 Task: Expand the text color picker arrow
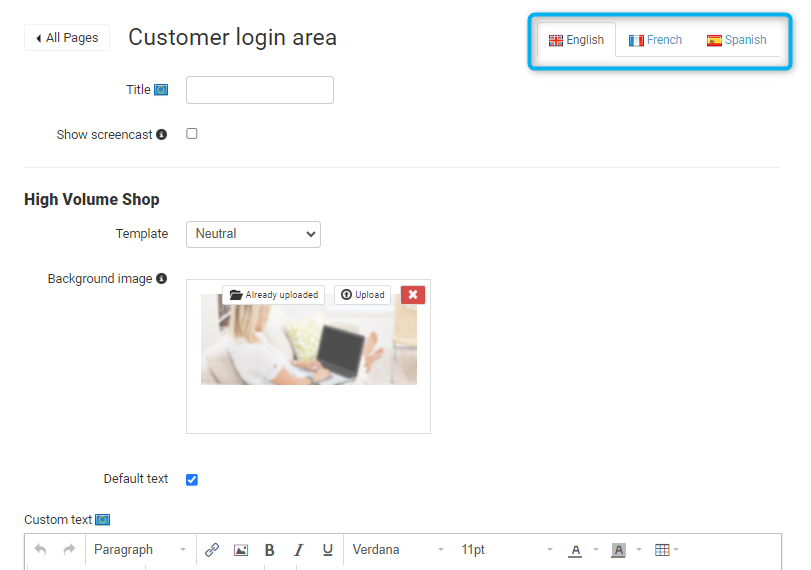coord(596,550)
